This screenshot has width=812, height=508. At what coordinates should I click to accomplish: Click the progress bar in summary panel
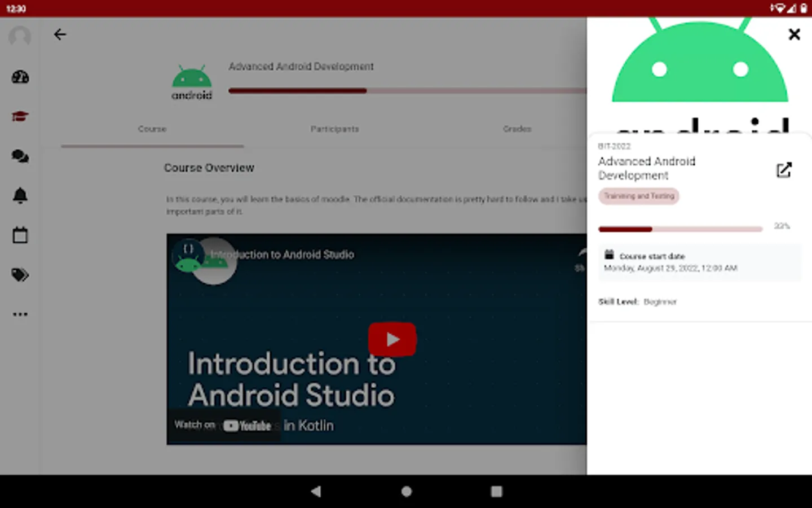pyautogui.click(x=681, y=229)
